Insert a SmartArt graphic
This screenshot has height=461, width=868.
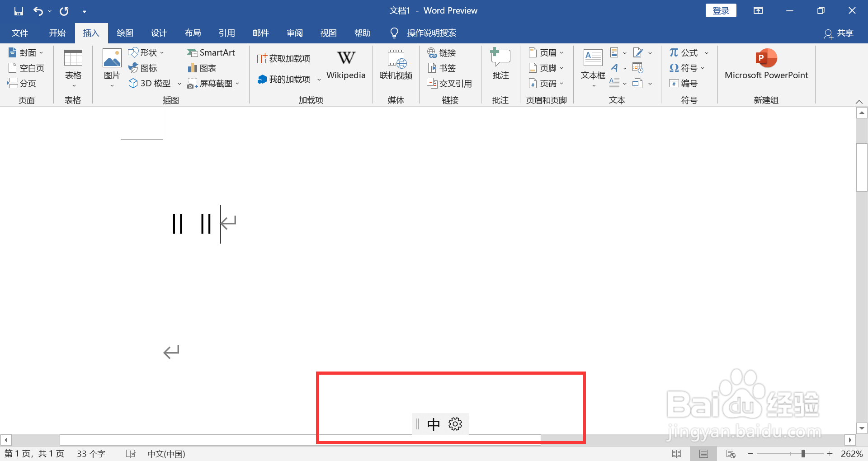pos(212,52)
